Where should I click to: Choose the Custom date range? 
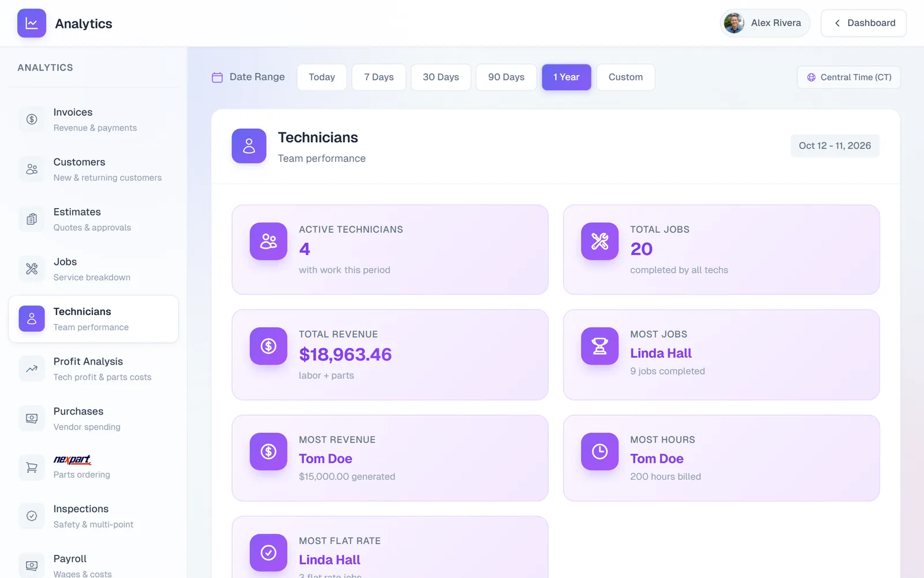625,77
